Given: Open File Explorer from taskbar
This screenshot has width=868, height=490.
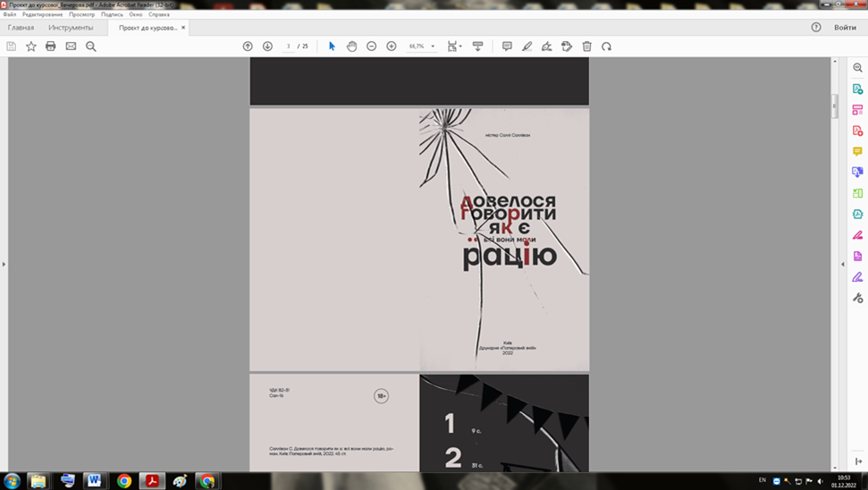Looking at the screenshot, I should [38, 480].
